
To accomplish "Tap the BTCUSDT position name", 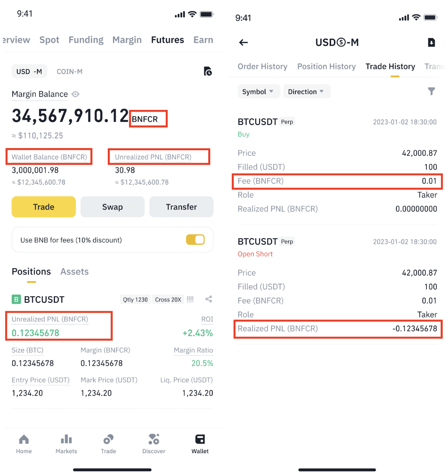I will (44, 300).
